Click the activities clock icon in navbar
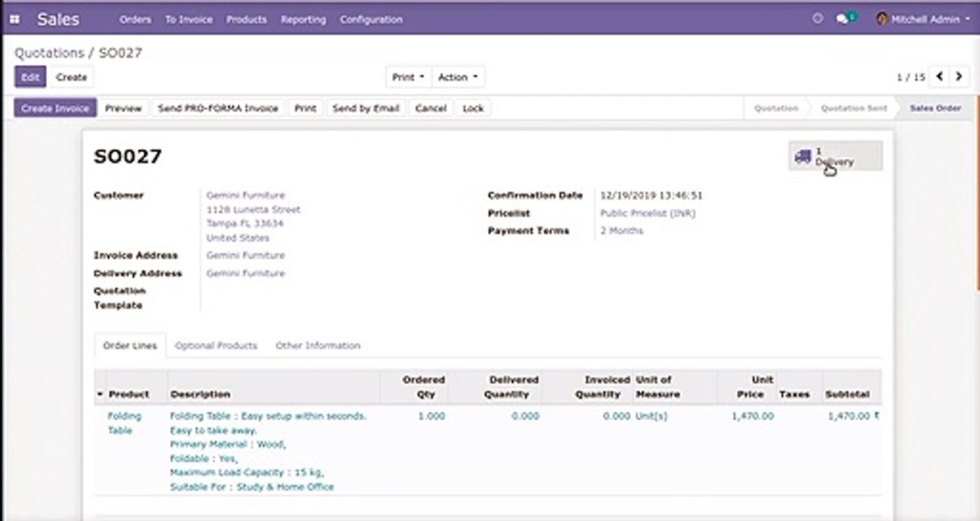This screenshot has width=980, height=521. tap(818, 20)
